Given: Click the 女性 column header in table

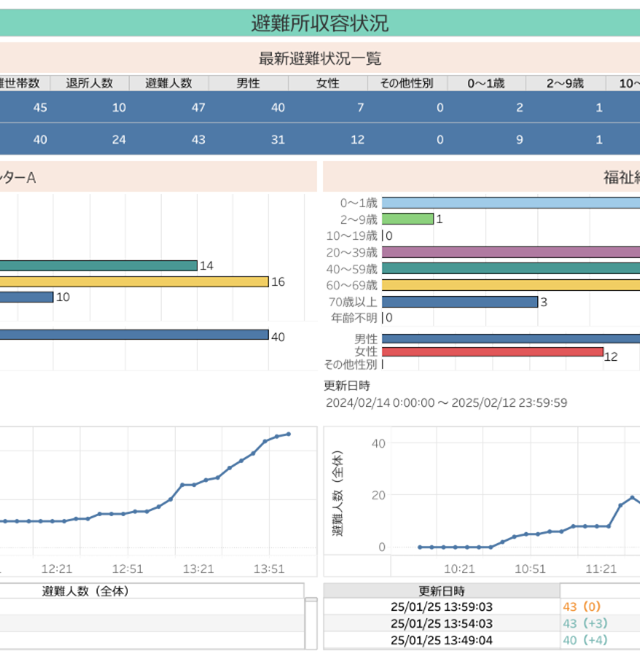Looking at the screenshot, I should point(328,83).
